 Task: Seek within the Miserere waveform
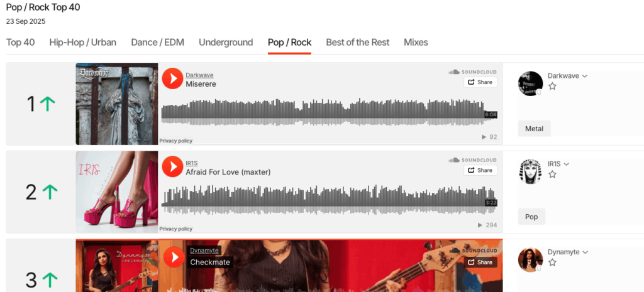(x=329, y=112)
